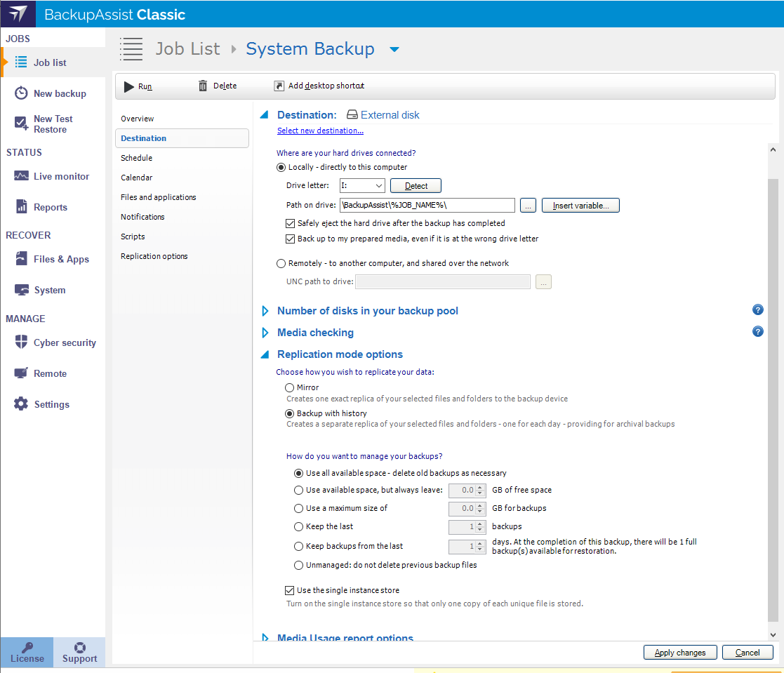Click the Delete trash can icon

tap(203, 86)
